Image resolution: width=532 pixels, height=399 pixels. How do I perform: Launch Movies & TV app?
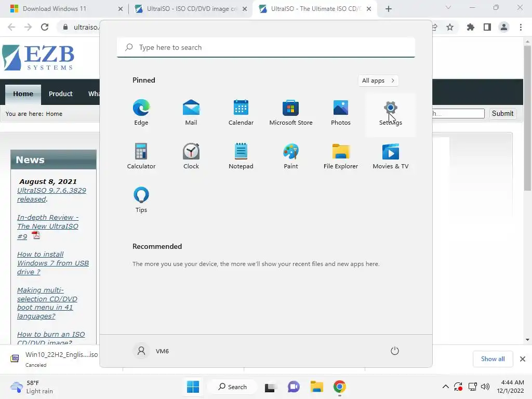pos(391,156)
